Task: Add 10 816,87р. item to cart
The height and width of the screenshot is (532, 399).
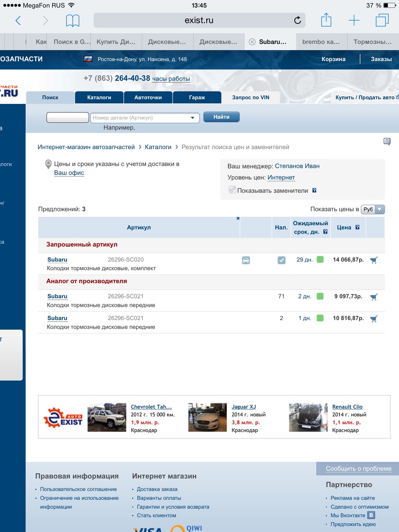Action: pyautogui.click(x=374, y=319)
